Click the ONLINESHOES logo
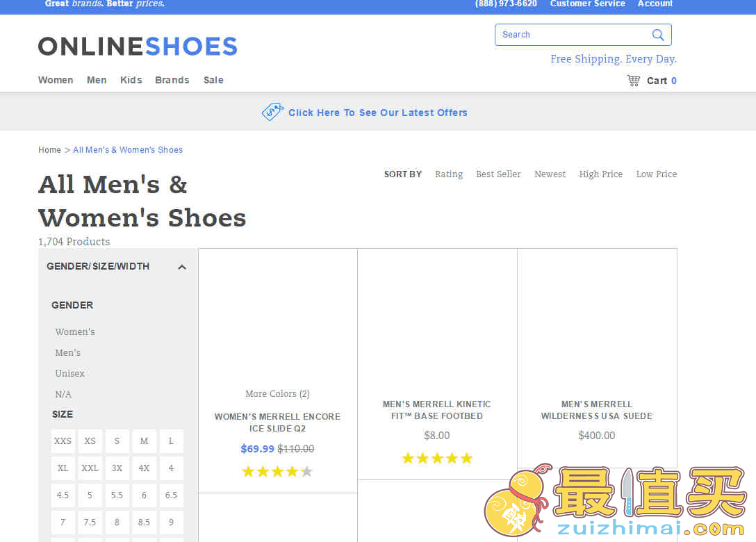Image resolution: width=756 pixels, height=542 pixels. (138, 47)
